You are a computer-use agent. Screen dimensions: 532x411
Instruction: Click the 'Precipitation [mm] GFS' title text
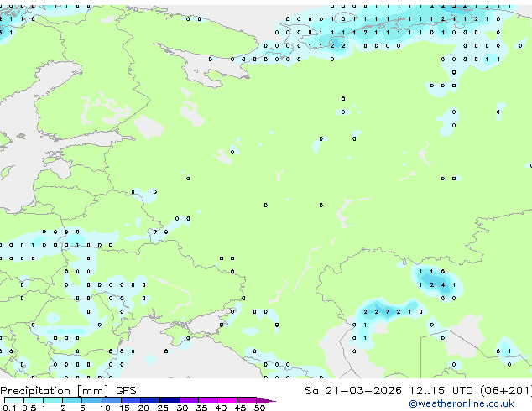click(x=68, y=391)
